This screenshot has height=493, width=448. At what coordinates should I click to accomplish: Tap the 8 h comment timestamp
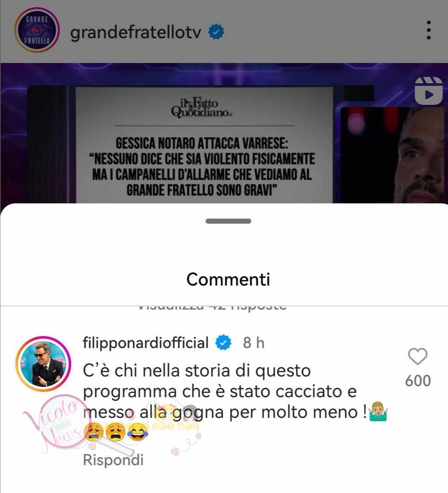[254, 343]
